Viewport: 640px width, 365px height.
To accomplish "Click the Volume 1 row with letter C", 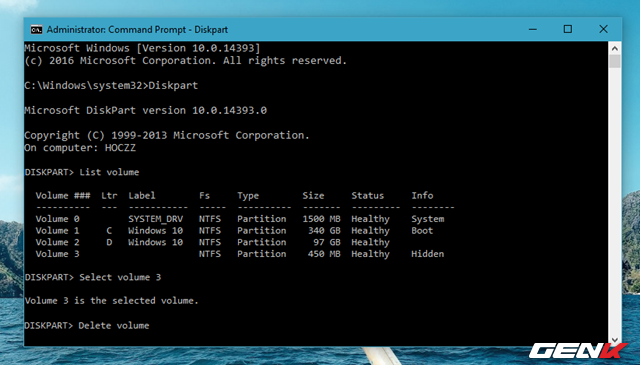I will 233,231.
